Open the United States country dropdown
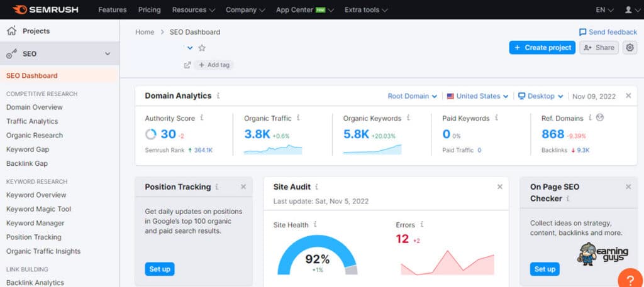The image size is (644, 287). (x=478, y=96)
